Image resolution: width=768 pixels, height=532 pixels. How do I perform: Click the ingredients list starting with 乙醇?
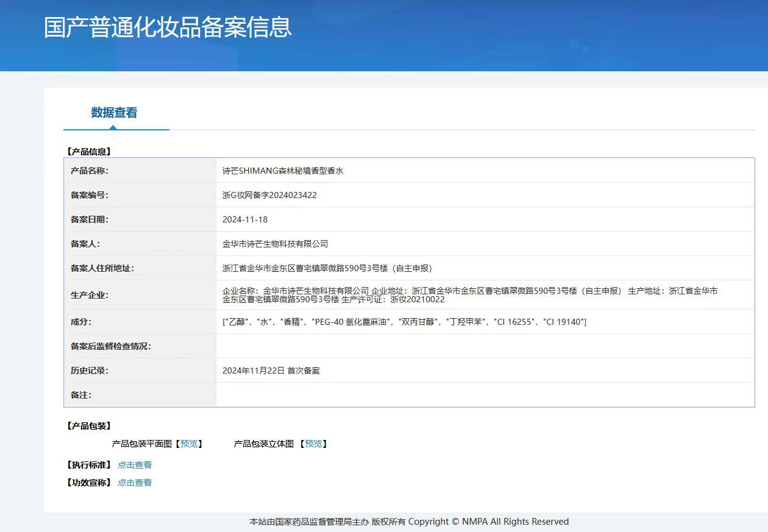tap(404, 322)
